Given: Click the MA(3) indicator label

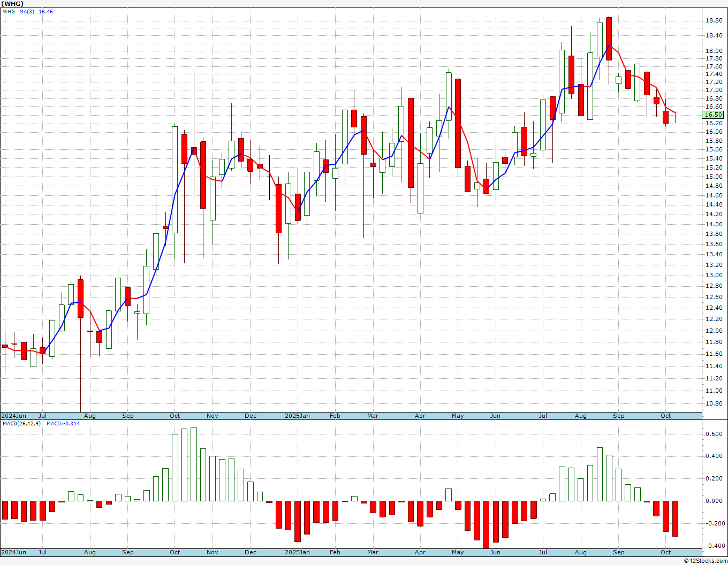Looking at the screenshot, I should (x=27, y=11).
